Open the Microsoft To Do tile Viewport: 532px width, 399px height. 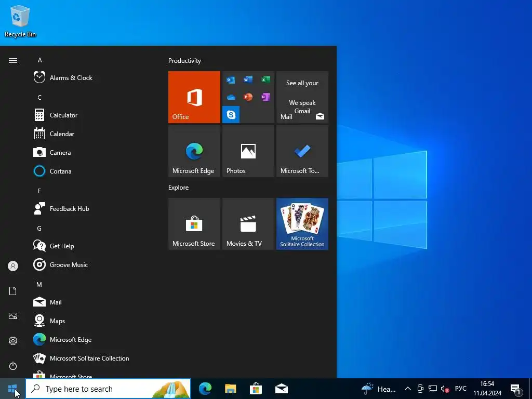click(x=302, y=151)
